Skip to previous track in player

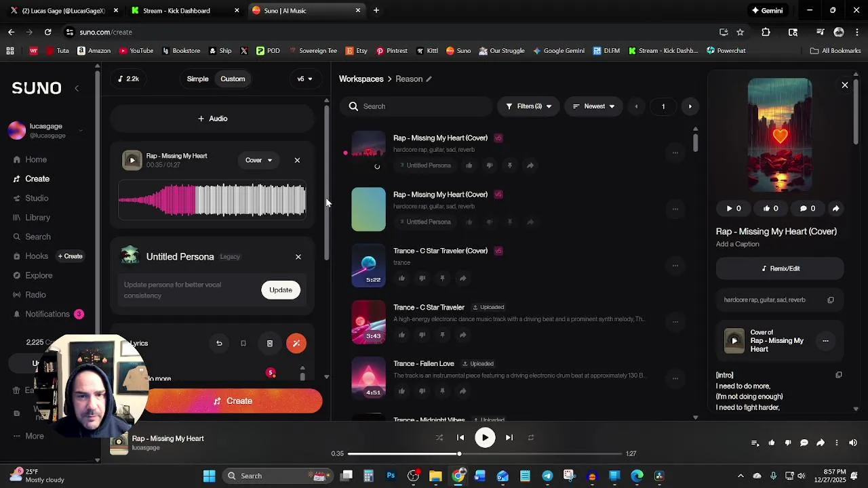pos(460,438)
